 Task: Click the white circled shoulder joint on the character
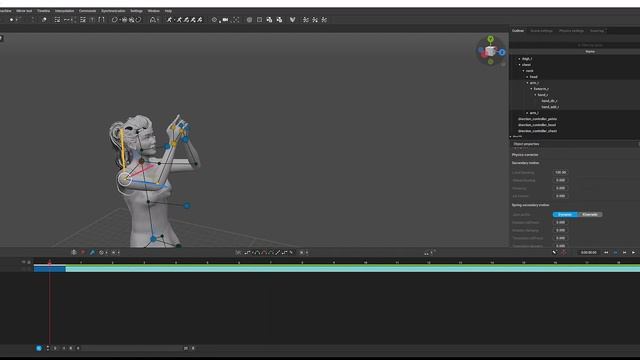125,178
